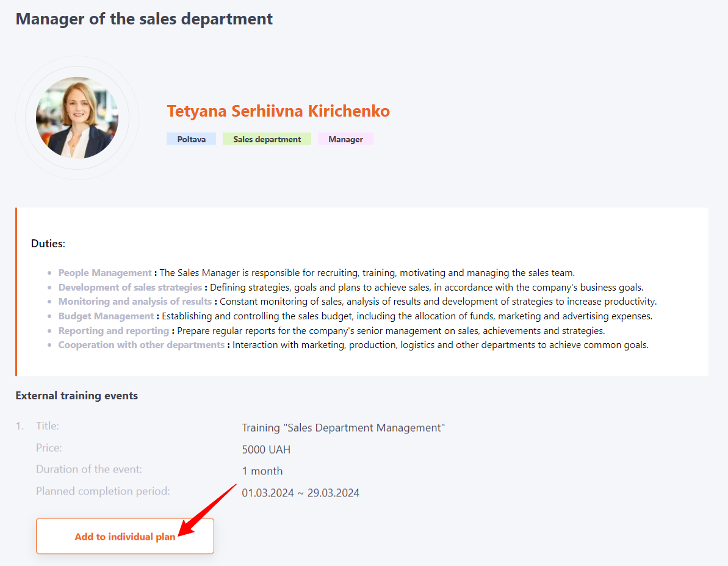
Task: Click the 5000 UAH price value
Action: pos(266,450)
